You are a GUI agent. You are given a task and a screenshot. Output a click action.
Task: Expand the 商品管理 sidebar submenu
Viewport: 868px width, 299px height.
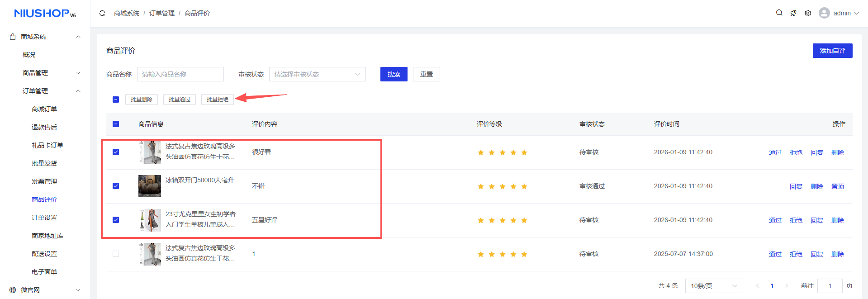pyautogui.click(x=50, y=73)
